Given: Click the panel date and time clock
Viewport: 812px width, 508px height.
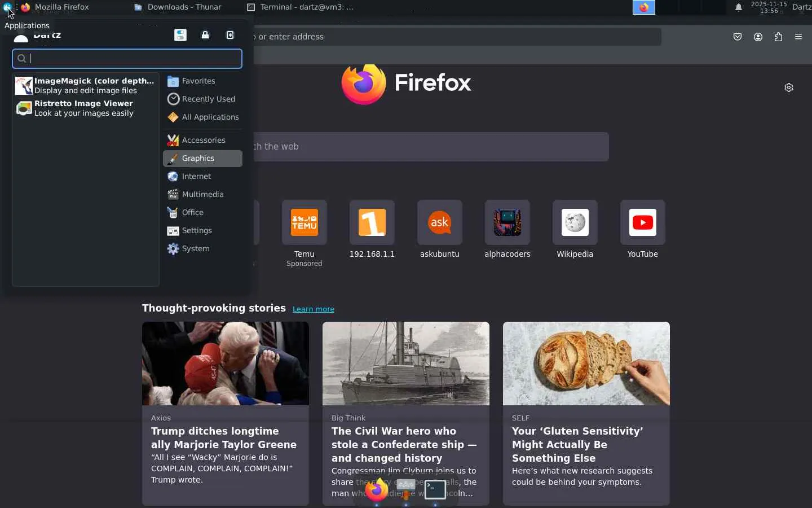Looking at the screenshot, I should (x=769, y=7).
